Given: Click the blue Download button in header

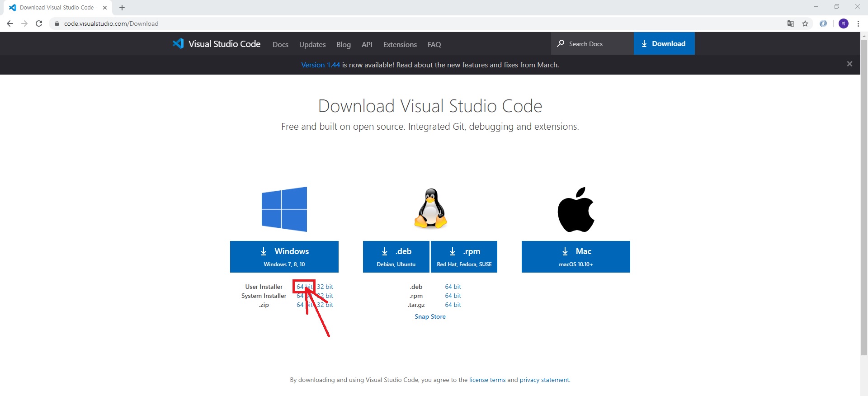Looking at the screenshot, I should click(x=664, y=43).
